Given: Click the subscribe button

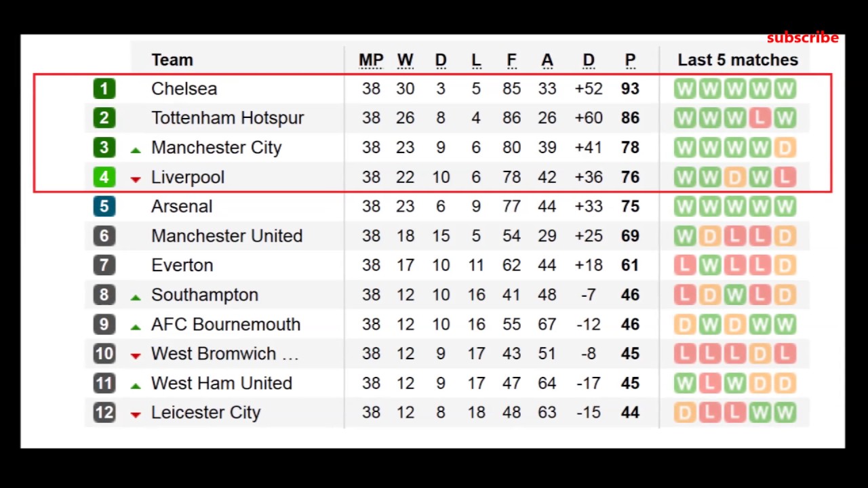Looking at the screenshot, I should pos(802,38).
